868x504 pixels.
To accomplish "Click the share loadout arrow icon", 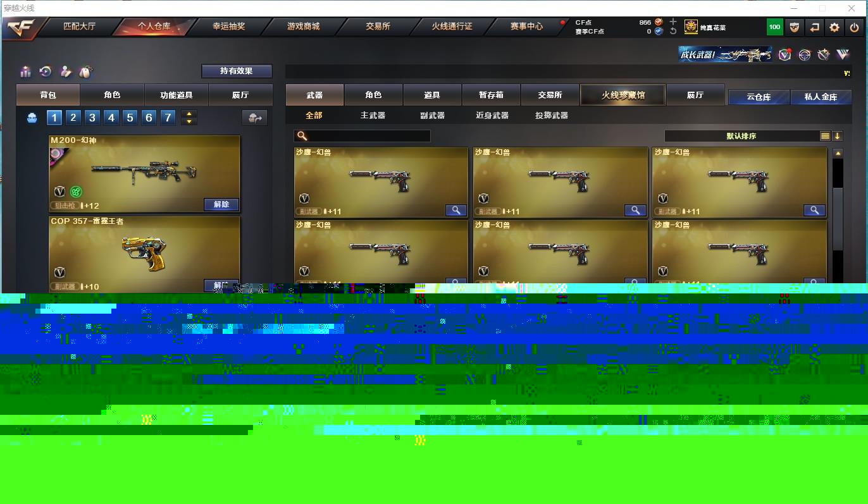I will 255,118.
